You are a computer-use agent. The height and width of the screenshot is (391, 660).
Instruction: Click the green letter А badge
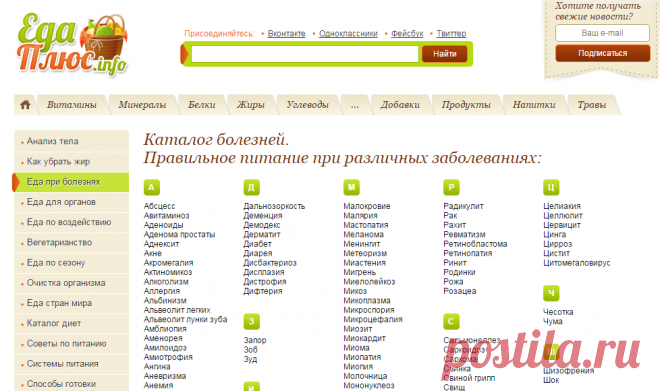(x=152, y=187)
